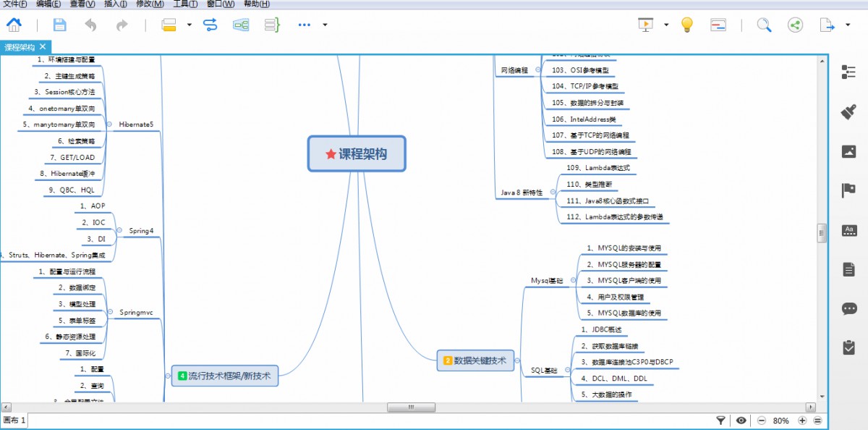Screen dimensions: 868x430
Task: Click the zoom in plus button
Action: (x=801, y=420)
